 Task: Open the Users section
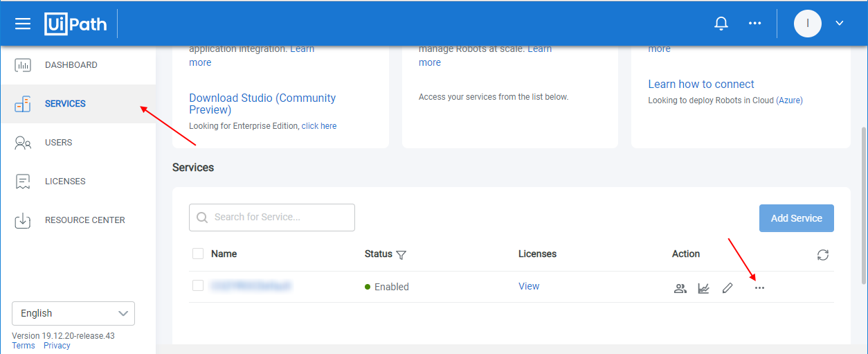[78, 143]
